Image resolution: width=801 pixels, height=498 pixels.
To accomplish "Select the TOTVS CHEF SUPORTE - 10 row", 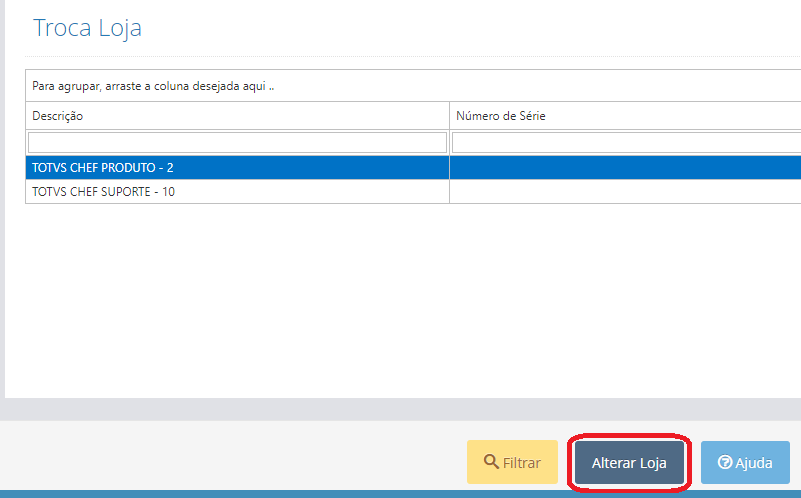I will point(413,192).
